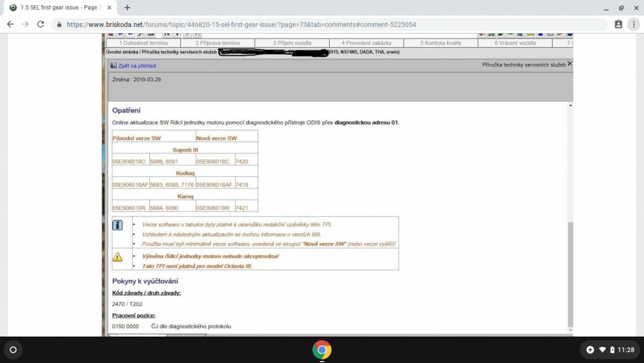Click the scrollbar up arrow in the document
Screen dimensions: 644x363
point(570,106)
